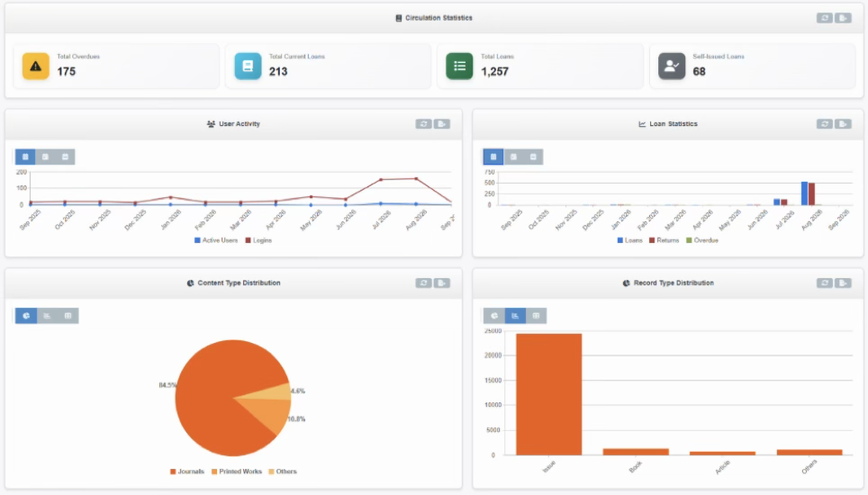Screen dimensions: 868x495
Task: Click the blue Aug 2026 Loans bar
Action: click(x=804, y=193)
